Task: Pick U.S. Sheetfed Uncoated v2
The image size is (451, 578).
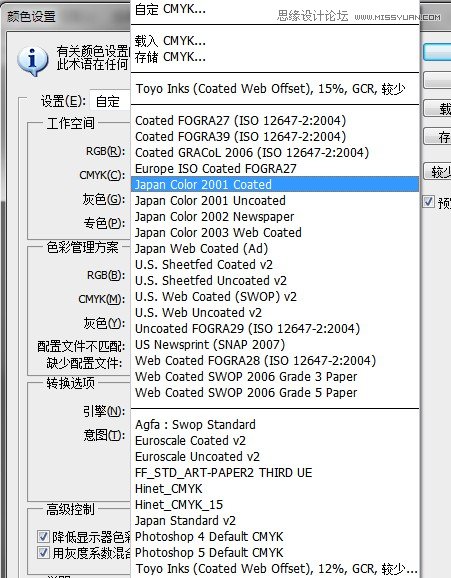Action: 275,281
